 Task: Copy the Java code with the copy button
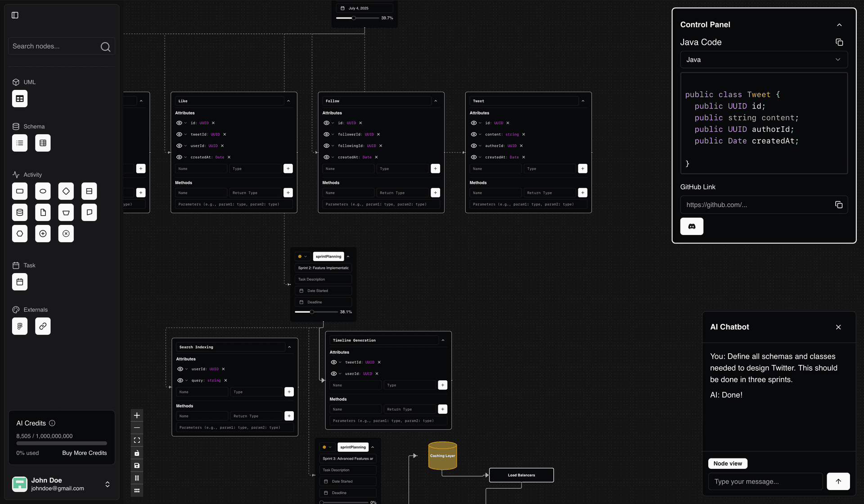tap(839, 42)
